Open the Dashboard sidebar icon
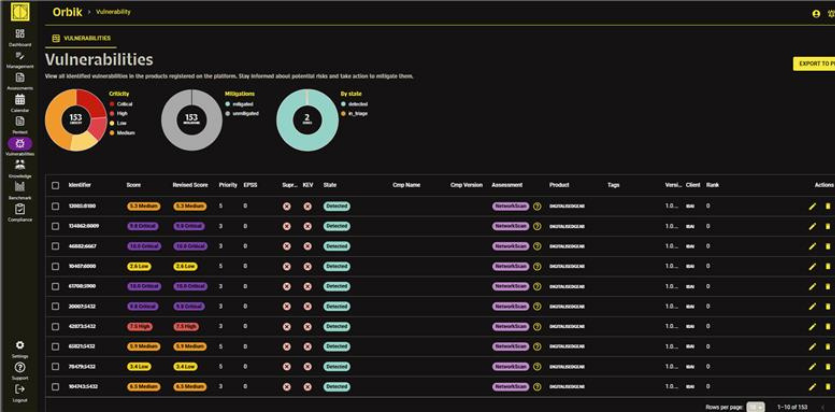835x412 pixels. 20,34
